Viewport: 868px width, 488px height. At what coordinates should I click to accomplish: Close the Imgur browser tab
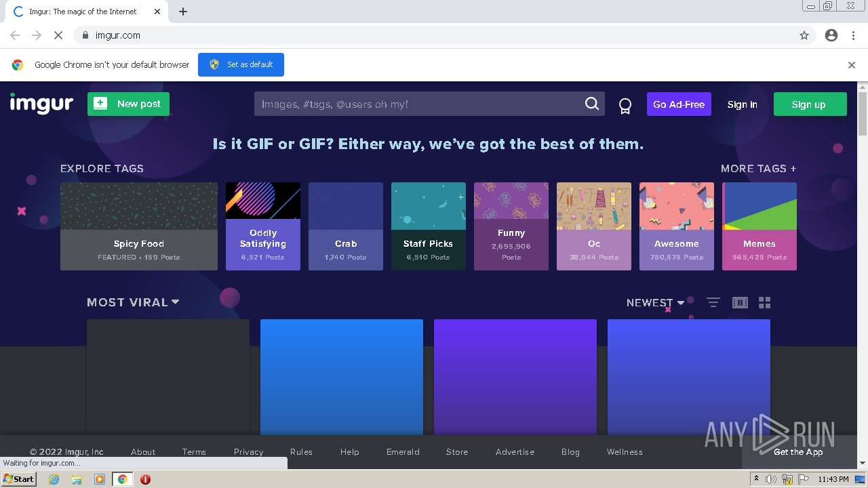157,12
